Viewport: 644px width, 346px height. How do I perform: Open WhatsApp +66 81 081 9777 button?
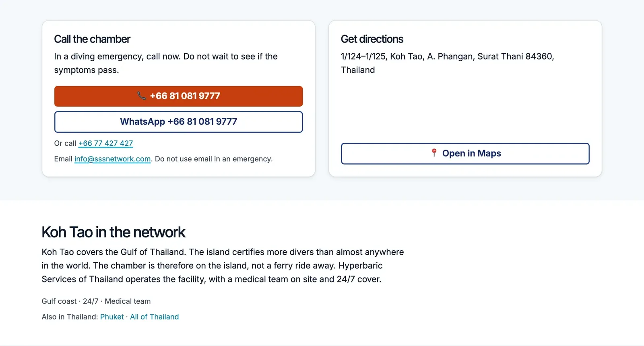coord(178,122)
